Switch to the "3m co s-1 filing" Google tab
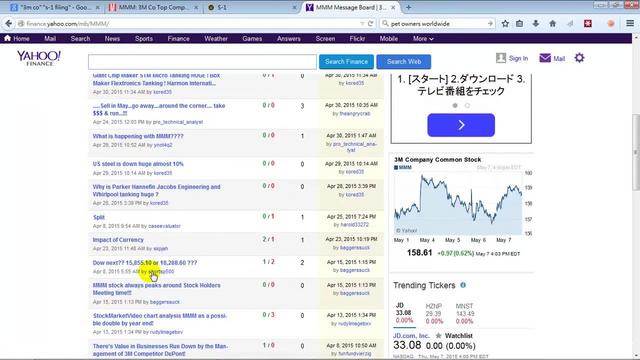The width and height of the screenshot is (640, 360). pos(55,7)
